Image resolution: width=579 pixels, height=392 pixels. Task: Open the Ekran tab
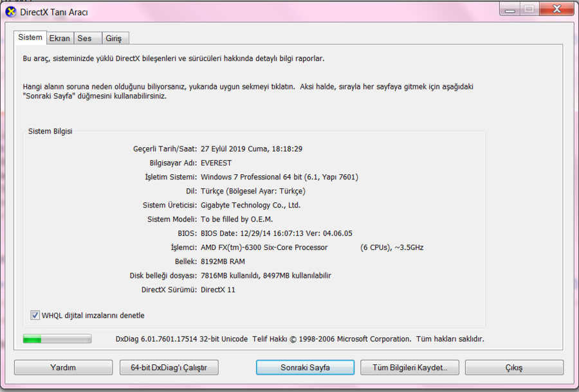tap(60, 39)
